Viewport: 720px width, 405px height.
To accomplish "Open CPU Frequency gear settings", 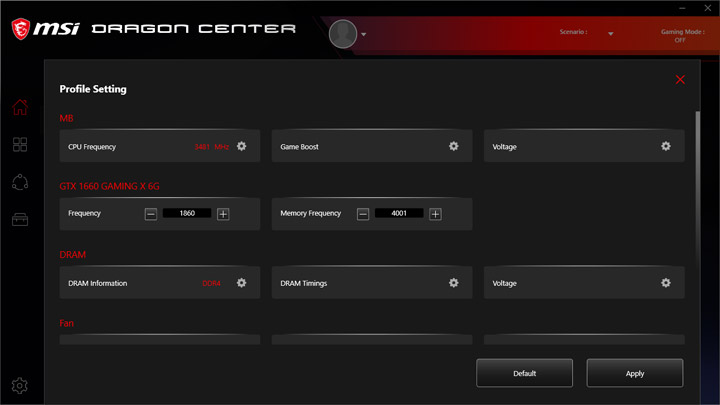I will pos(242,146).
